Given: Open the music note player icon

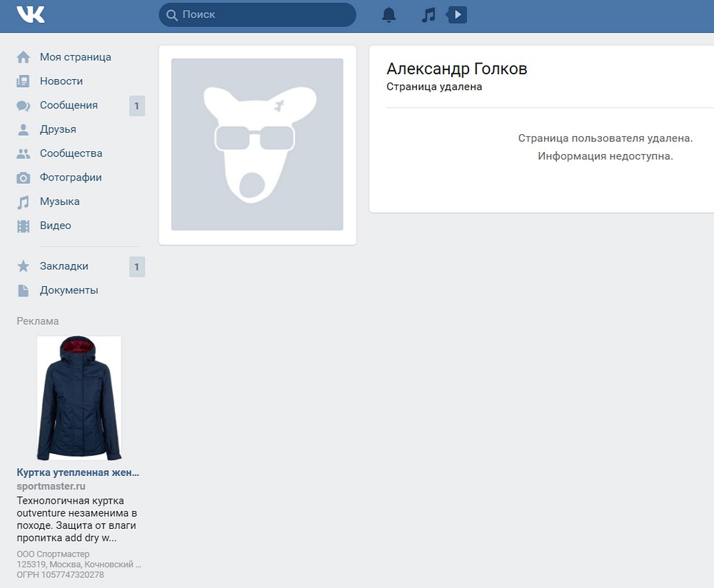Looking at the screenshot, I should pos(428,15).
